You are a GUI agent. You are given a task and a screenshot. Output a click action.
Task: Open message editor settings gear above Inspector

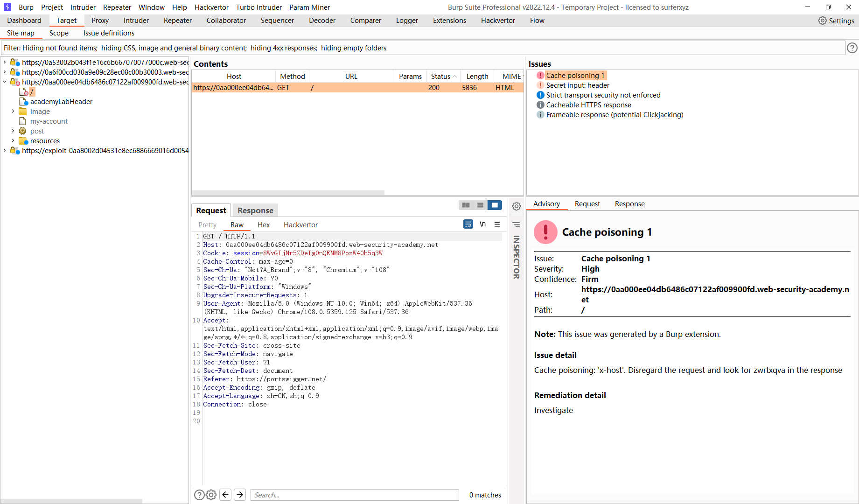[x=517, y=206]
